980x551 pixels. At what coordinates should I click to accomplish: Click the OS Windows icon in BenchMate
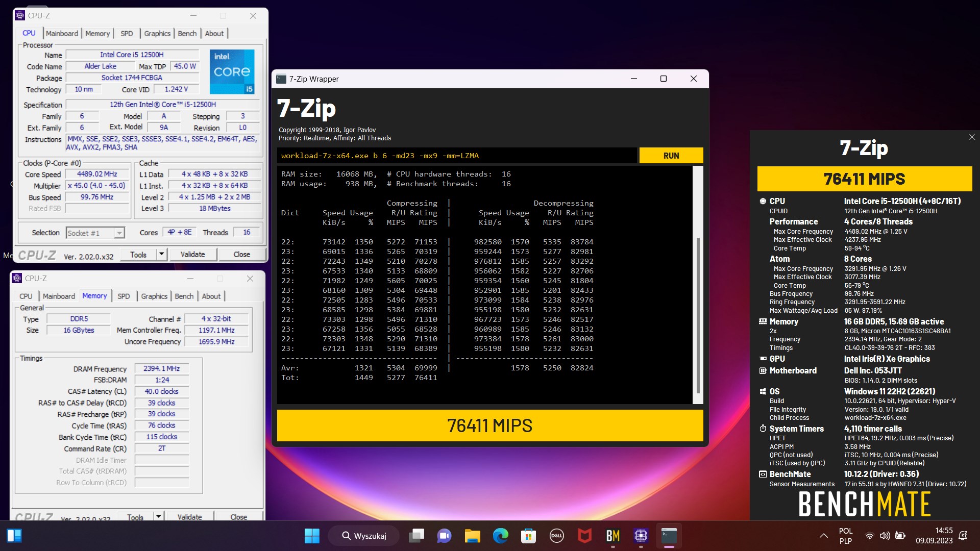763,392
